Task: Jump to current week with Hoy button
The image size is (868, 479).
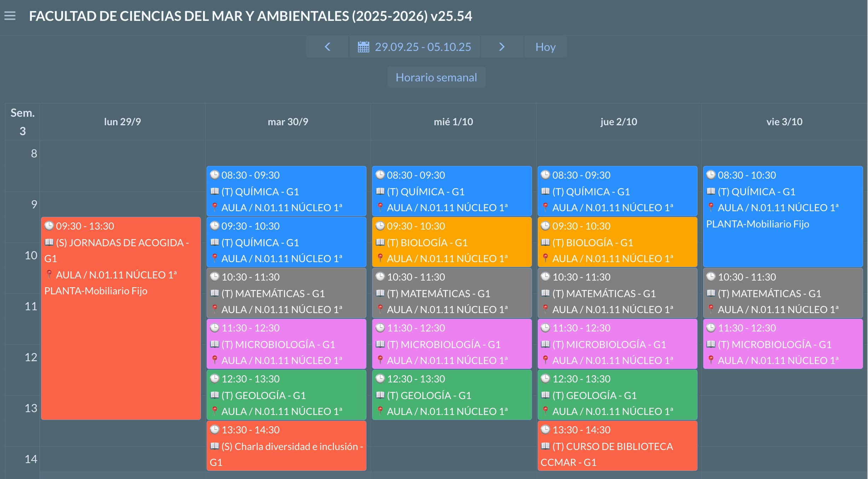Action: click(545, 47)
